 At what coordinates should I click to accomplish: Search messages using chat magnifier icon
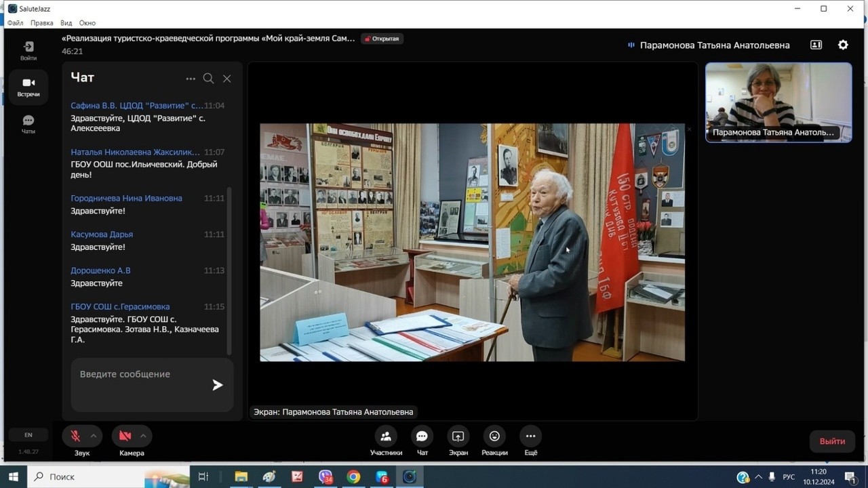coord(208,79)
